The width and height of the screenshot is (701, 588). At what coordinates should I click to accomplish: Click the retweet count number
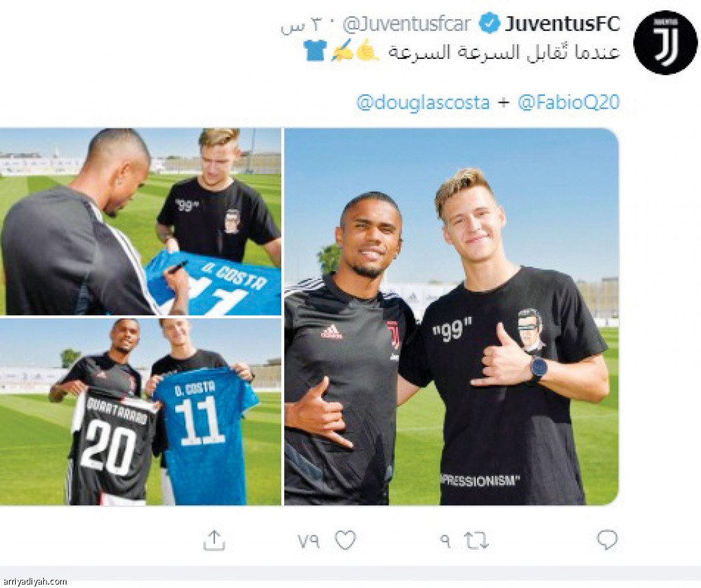(x=445, y=541)
